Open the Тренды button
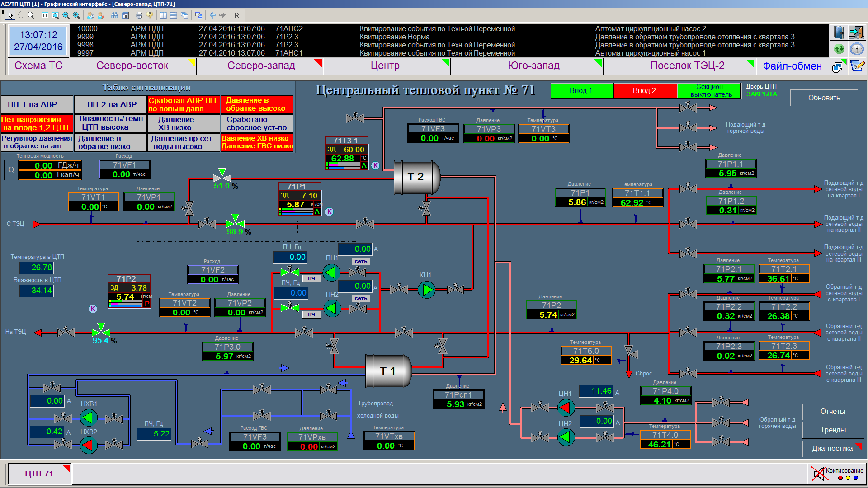 click(x=833, y=430)
